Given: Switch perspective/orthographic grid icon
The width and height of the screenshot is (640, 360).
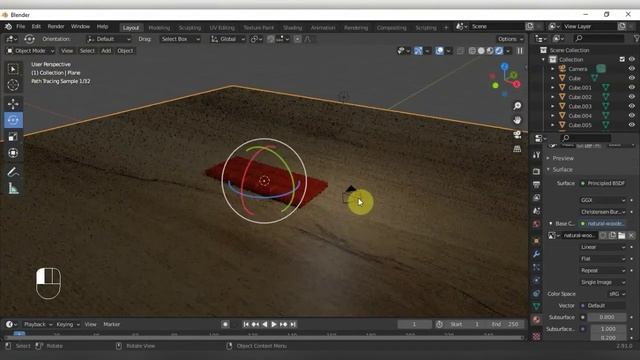Looking at the screenshot, I should [x=517, y=149].
